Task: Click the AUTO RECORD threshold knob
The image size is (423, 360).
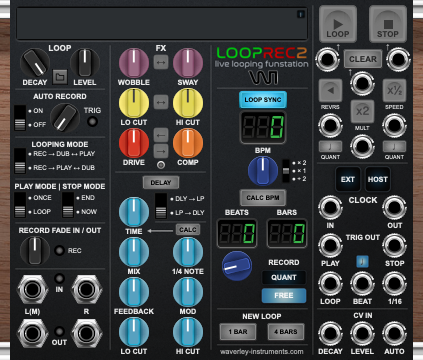Action: click(65, 118)
